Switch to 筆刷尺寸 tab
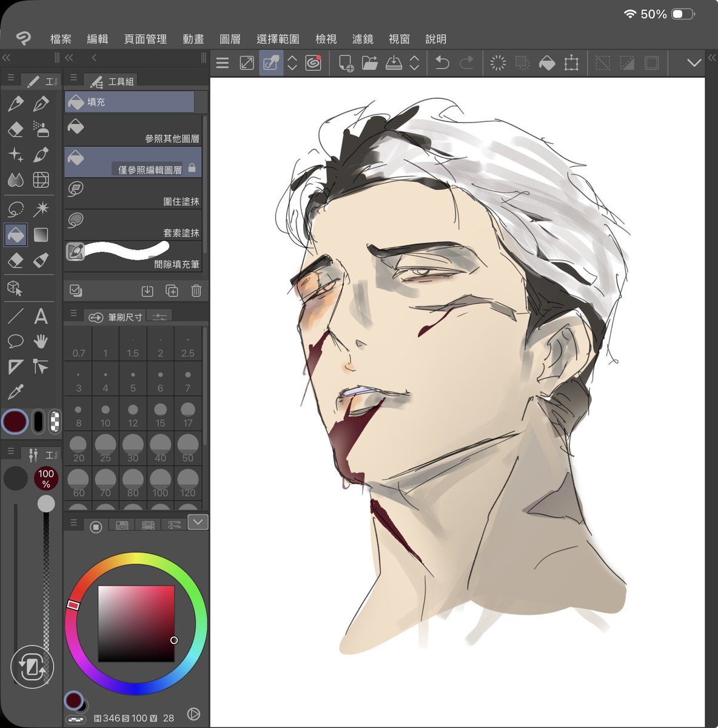This screenshot has width=718, height=728. [116, 317]
